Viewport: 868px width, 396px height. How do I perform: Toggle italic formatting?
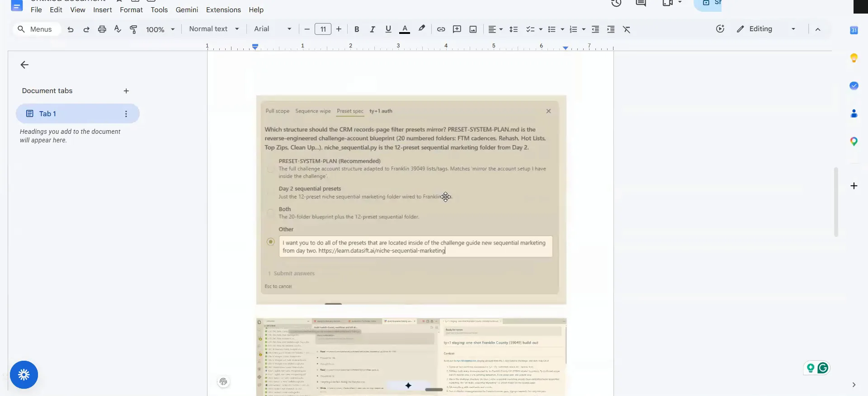pos(373,29)
